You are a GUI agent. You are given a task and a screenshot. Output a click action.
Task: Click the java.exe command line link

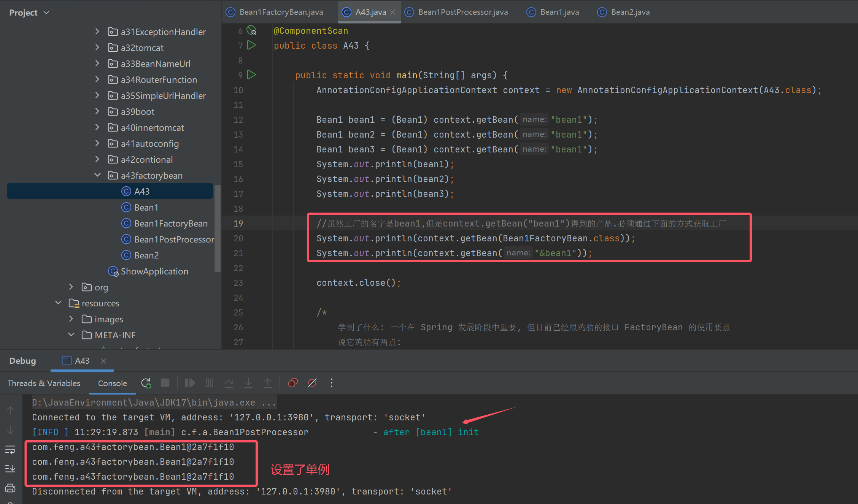[x=154, y=403]
